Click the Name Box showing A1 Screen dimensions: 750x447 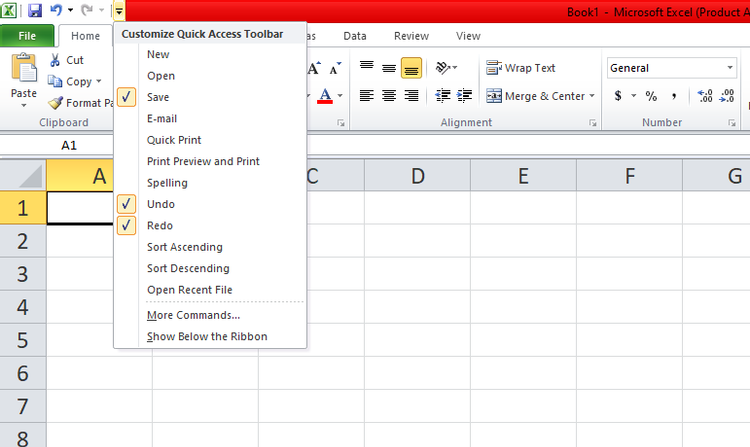(x=68, y=145)
